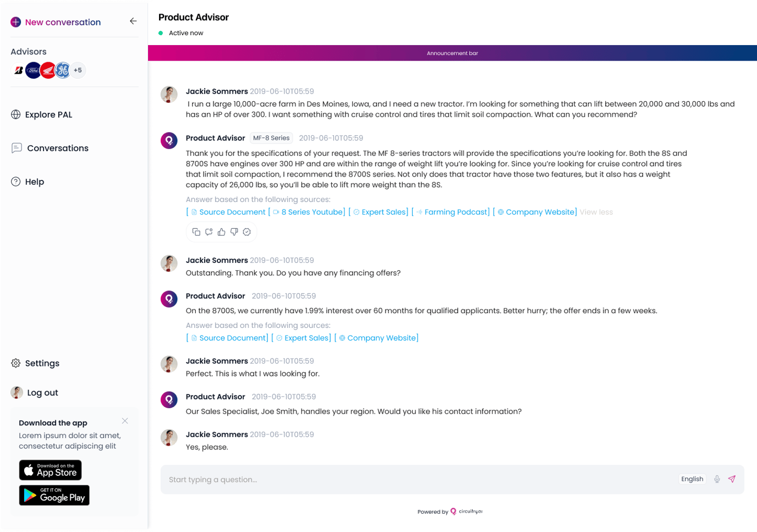Collapse sources with View less

tap(596, 212)
